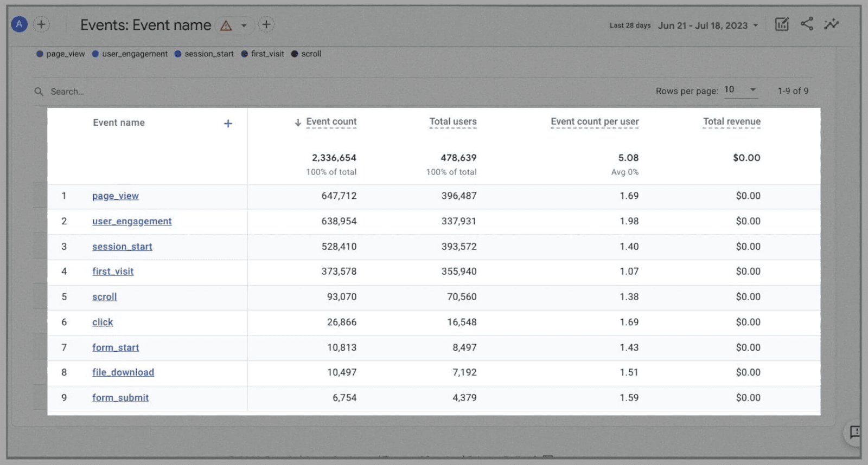Click the feedback icon at right edge
The width and height of the screenshot is (868, 465).
(x=855, y=432)
